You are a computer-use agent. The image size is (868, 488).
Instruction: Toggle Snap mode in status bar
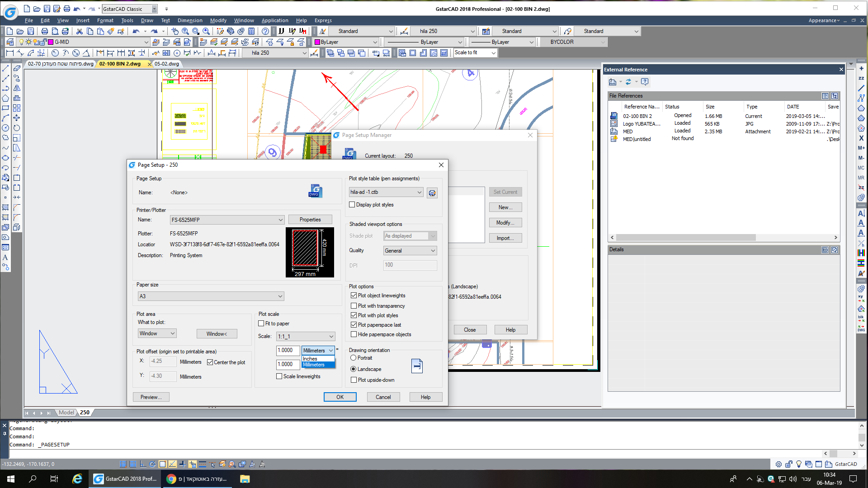coord(123,464)
